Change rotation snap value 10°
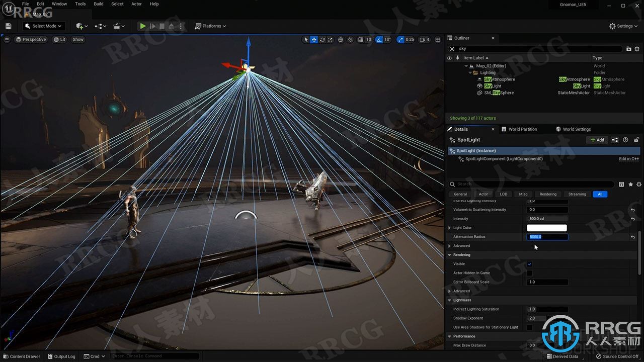This screenshot has height=362, width=644. 387,39
